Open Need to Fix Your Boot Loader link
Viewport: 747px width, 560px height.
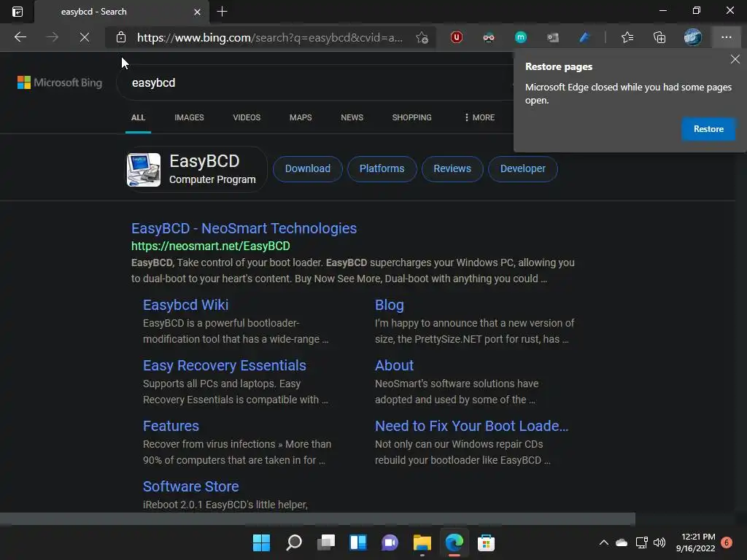(472, 426)
